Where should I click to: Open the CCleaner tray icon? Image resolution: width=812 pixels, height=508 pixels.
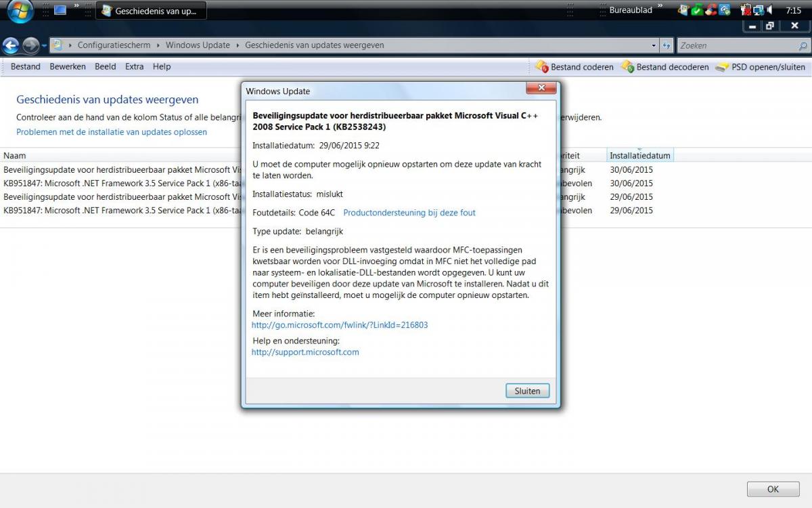pyautogui.click(x=710, y=10)
